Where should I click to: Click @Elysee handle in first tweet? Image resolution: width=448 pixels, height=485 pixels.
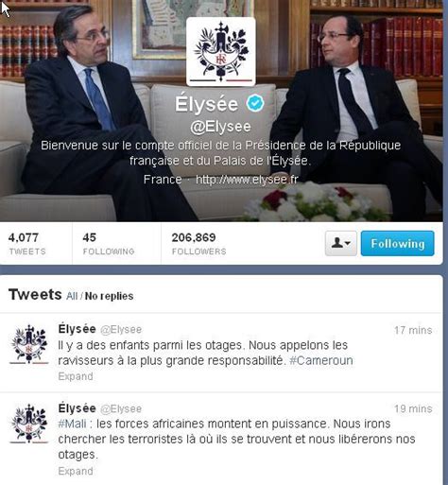121,329
